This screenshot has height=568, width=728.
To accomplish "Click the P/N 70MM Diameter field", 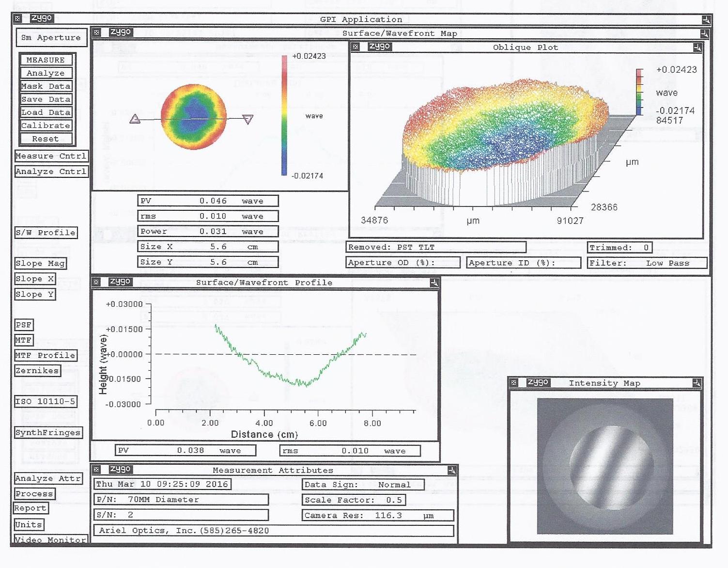I will pyautogui.click(x=181, y=500).
